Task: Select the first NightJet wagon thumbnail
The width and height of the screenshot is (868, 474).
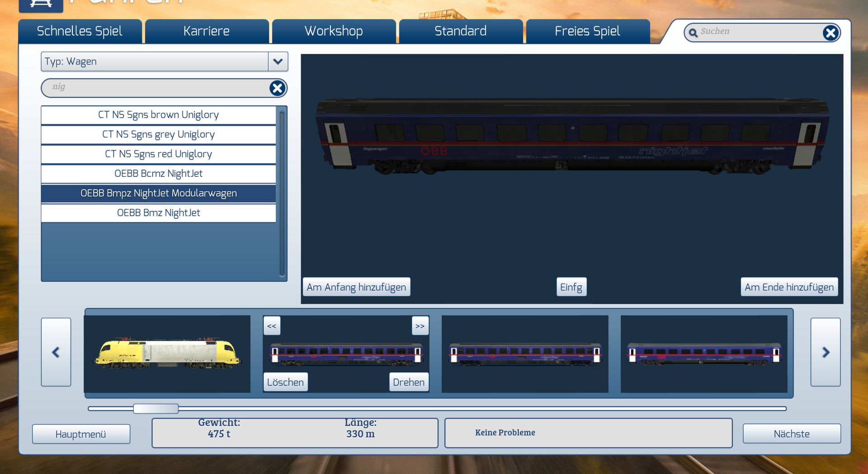Action: 346,354
